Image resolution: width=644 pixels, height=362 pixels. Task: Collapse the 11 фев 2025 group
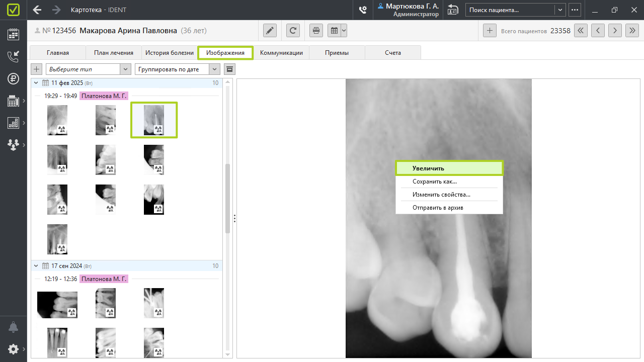pyautogui.click(x=36, y=82)
